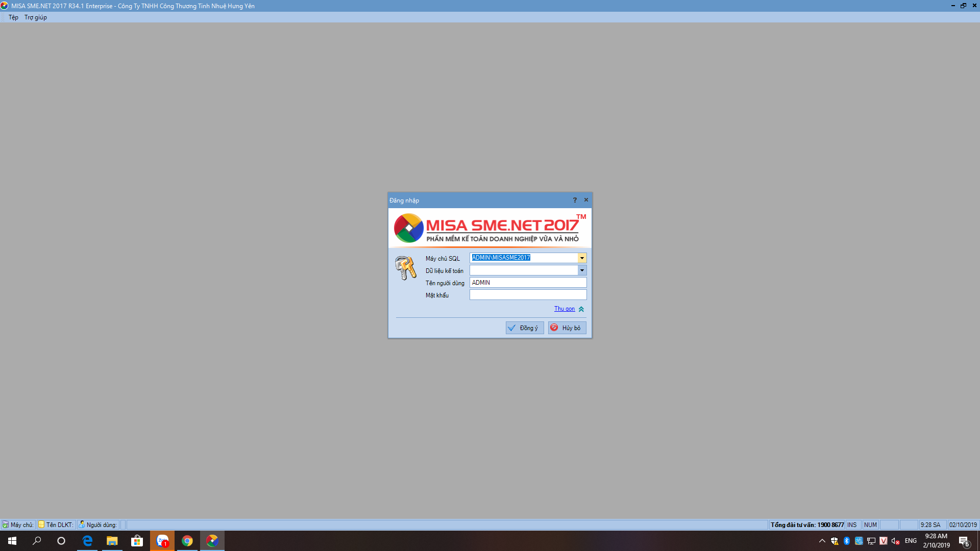Screen dimensions: 980x551
Task: Click the Máy chủ server status icon
Action: point(5,524)
